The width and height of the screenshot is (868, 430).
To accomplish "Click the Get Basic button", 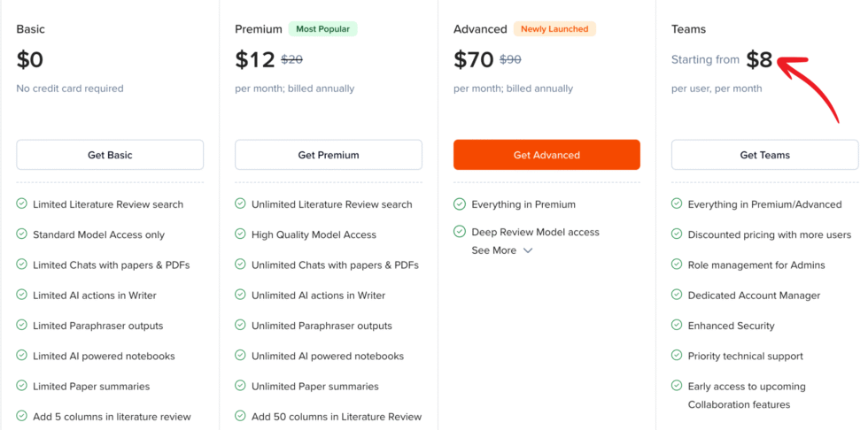I will tap(110, 155).
